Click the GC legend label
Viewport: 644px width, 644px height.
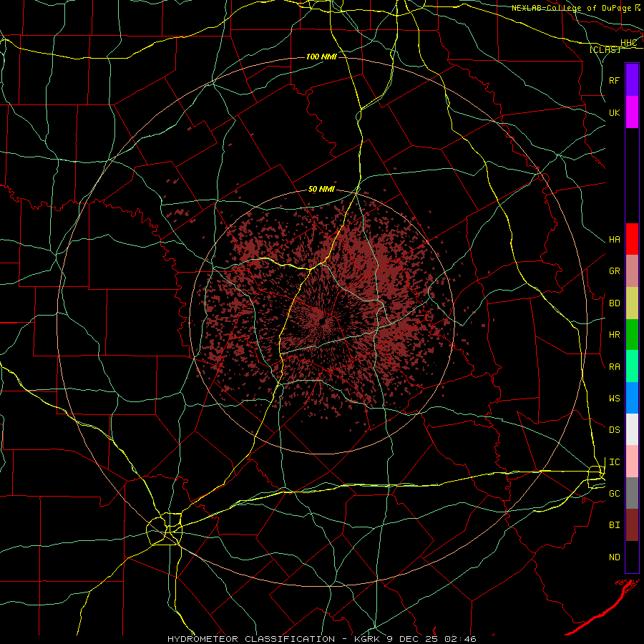(614, 493)
